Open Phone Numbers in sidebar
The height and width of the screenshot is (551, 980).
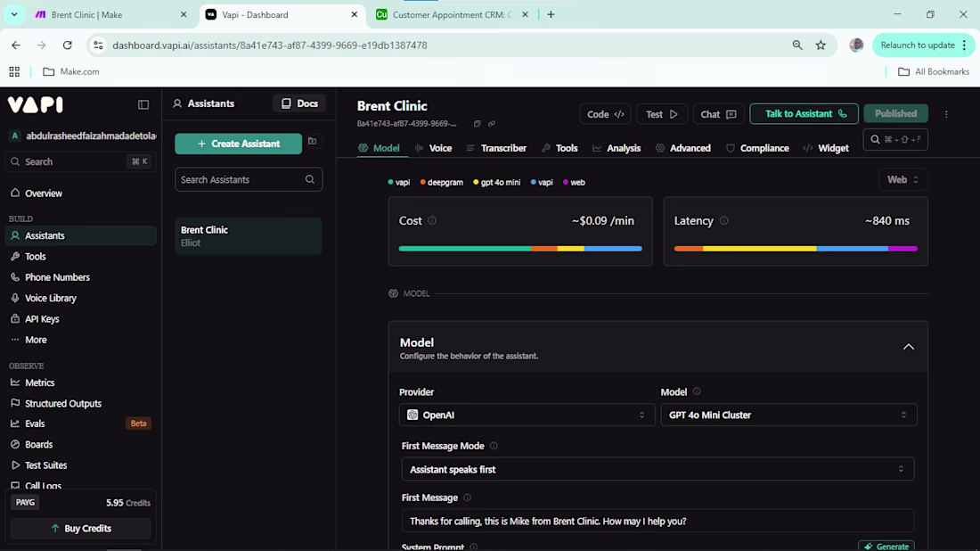[x=80, y=277]
